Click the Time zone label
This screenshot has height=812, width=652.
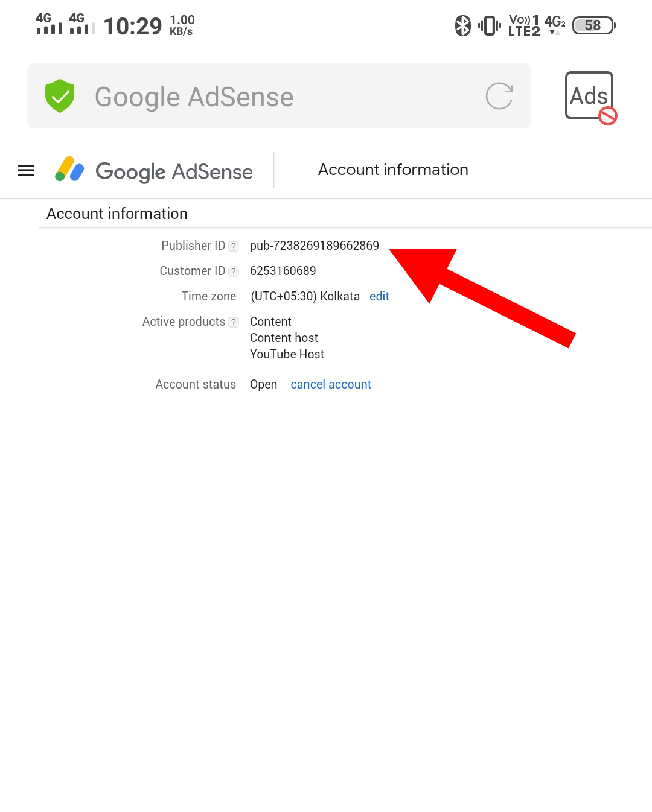pos(209,296)
